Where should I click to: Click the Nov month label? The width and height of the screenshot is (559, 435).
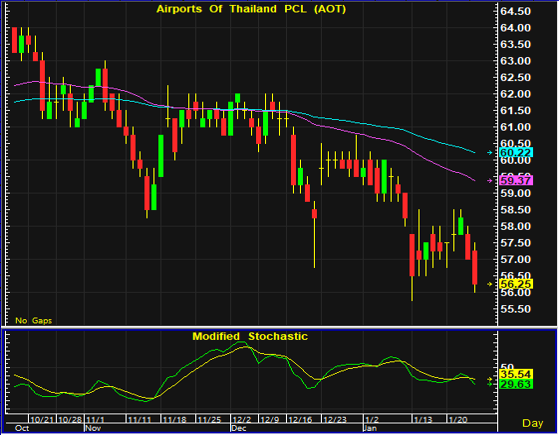[x=93, y=428]
